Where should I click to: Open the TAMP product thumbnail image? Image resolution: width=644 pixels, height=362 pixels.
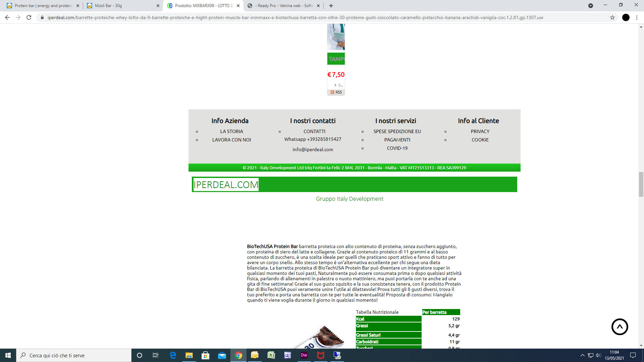point(336,37)
